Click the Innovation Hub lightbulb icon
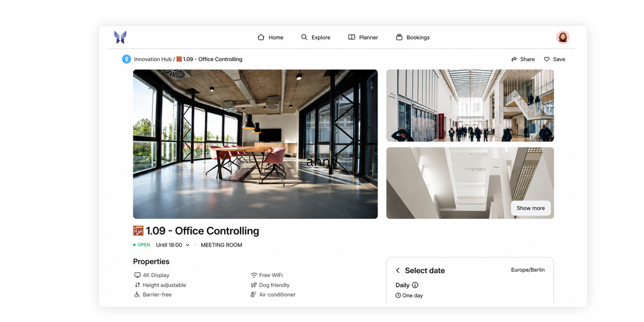This screenshot has width=644, height=322. click(127, 59)
